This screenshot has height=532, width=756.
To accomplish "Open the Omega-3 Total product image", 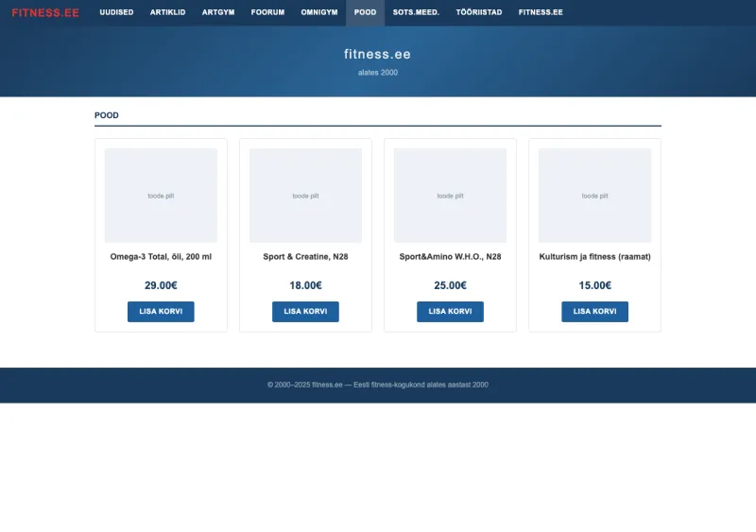I will (161, 196).
